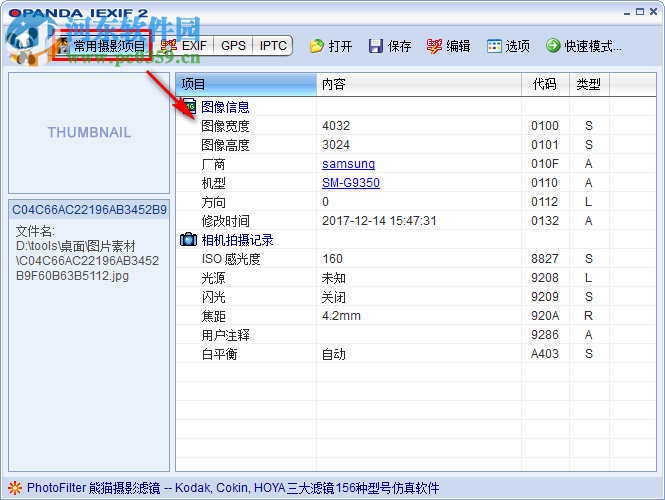Select the 图像高度 row

pyautogui.click(x=416, y=145)
